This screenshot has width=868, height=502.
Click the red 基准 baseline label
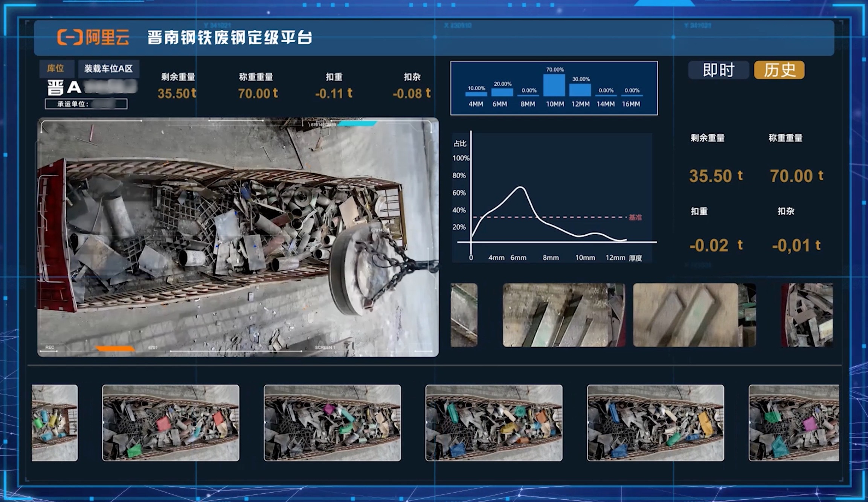point(635,217)
